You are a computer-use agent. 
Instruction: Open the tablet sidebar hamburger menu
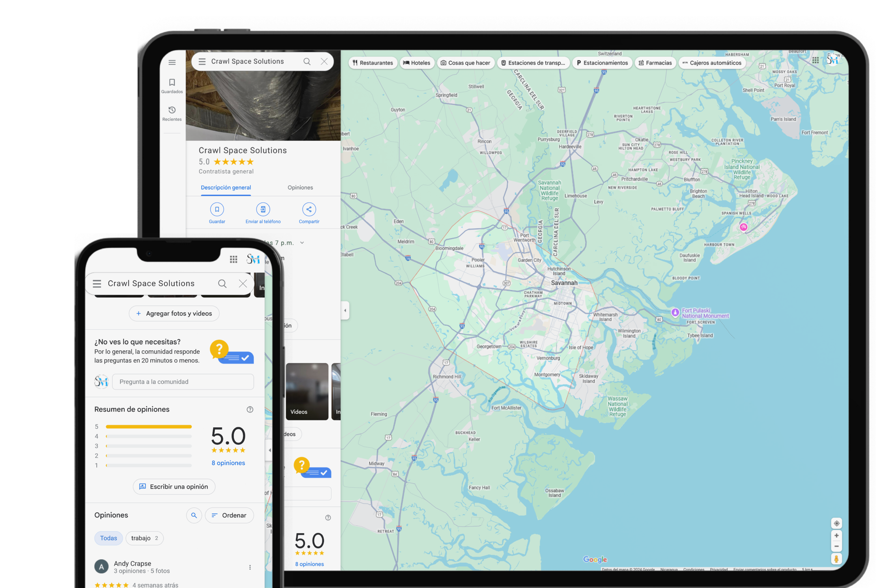click(x=172, y=62)
